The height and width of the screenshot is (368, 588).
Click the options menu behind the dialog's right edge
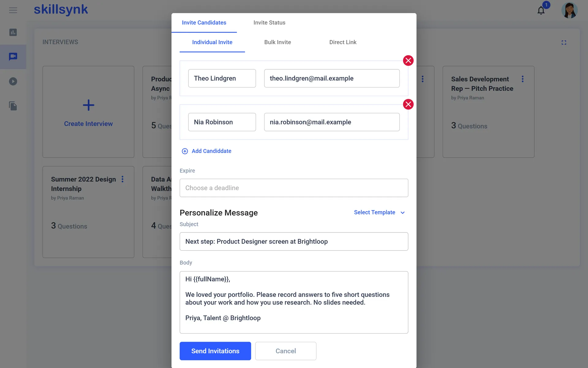pyautogui.click(x=423, y=79)
